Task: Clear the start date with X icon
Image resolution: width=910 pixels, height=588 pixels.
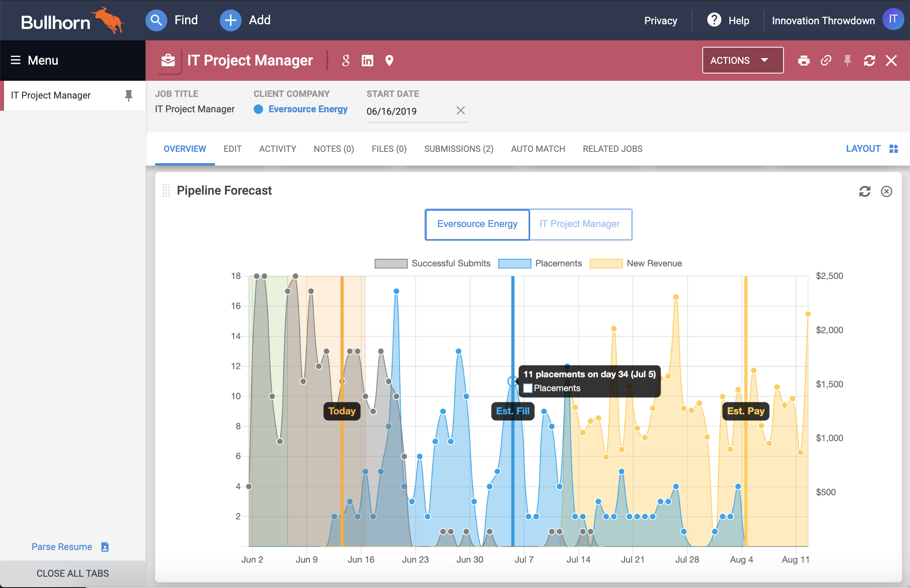Action: click(x=461, y=110)
